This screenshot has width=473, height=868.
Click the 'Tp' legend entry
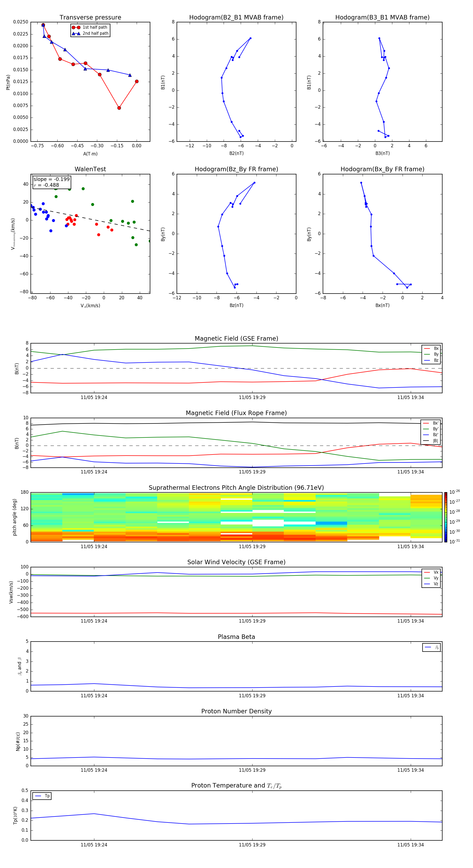(x=42, y=796)
